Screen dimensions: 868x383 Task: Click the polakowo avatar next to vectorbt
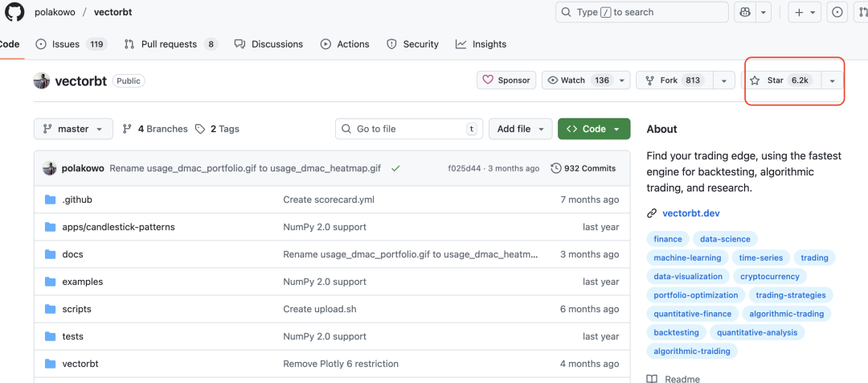tap(42, 80)
